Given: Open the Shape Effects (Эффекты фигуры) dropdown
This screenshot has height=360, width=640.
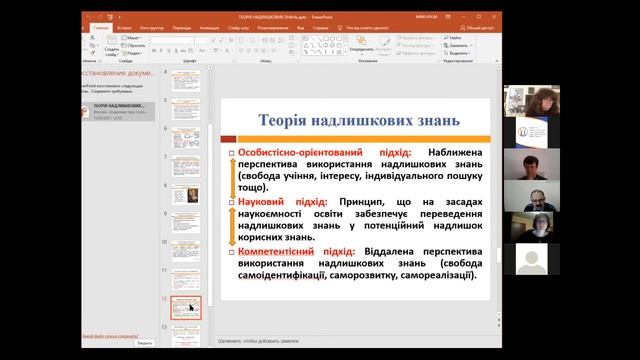Looking at the screenshot, I should (x=416, y=53).
